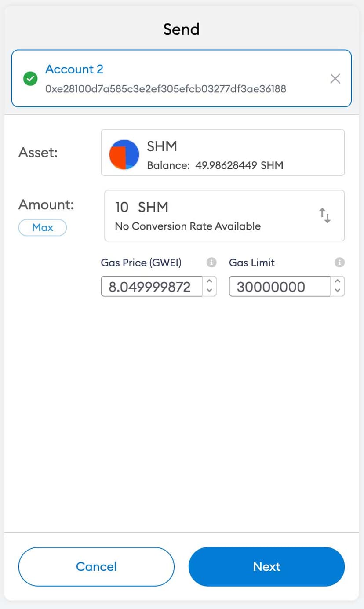Remove the Account 2 recipient with X
Image resolution: width=364 pixels, height=609 pixels.
[x=335, y=79]
